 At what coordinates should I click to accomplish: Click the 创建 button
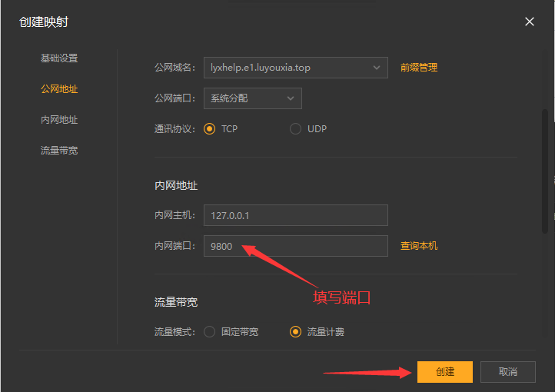(x=444, y=372)
